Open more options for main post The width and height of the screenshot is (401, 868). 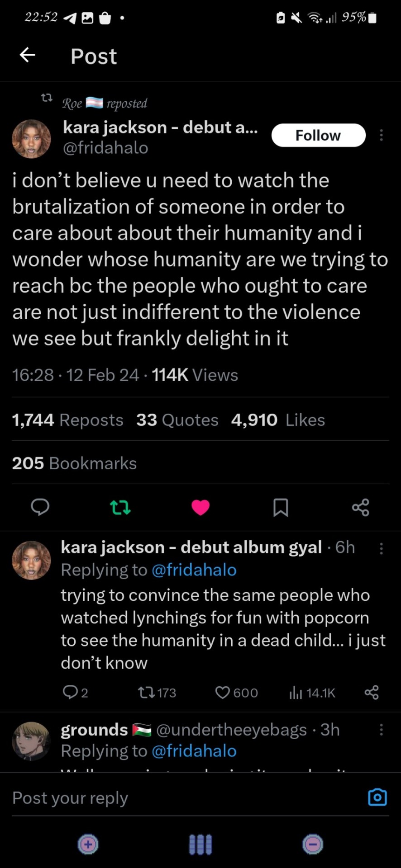click(x=381, y=135)
